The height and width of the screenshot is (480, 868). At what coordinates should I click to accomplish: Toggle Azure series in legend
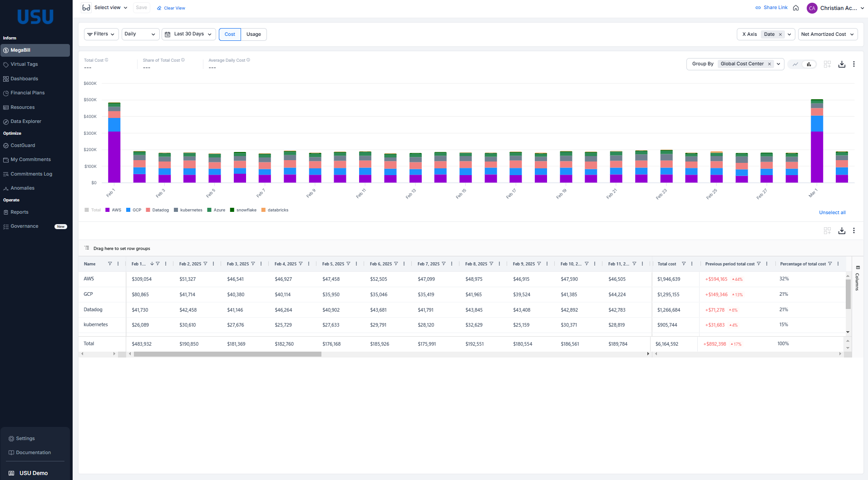point(217,210)
